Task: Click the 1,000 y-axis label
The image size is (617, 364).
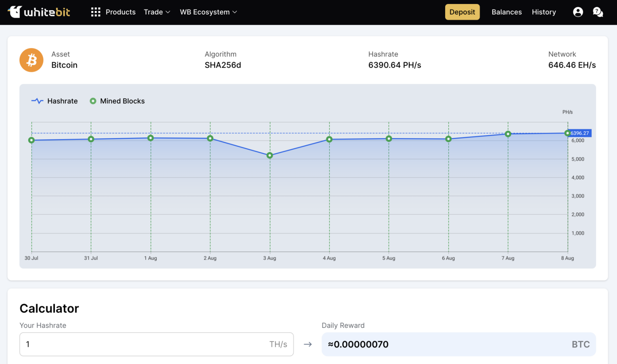Action: click(578, 233)
